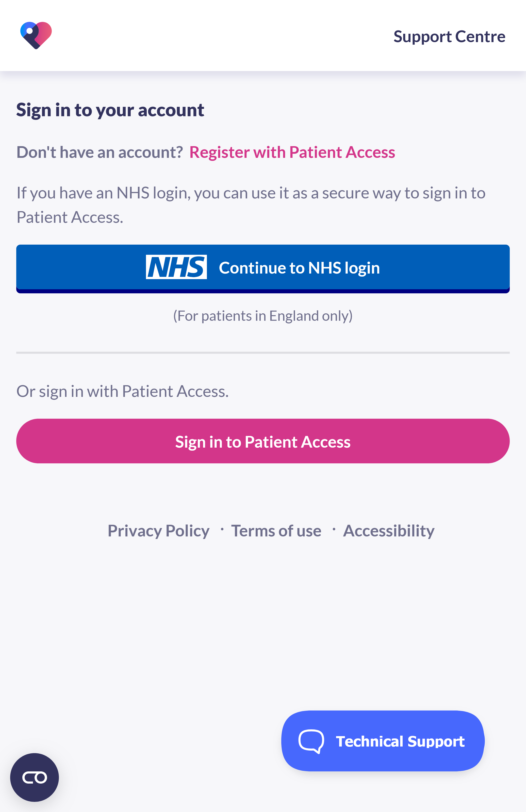The image size is (526, 812).
Task: Click the horizontal divider line
Action: tap(262, 353)
